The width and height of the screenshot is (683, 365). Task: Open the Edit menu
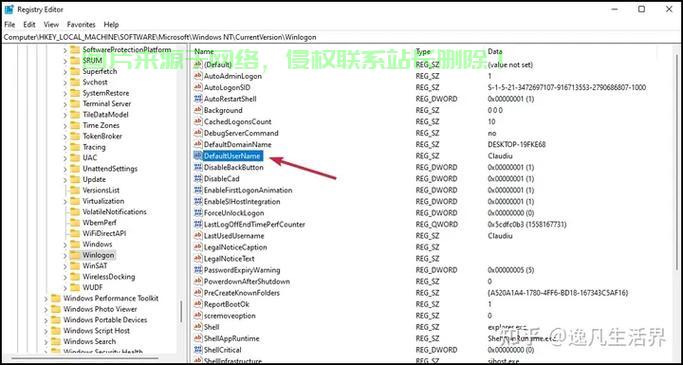point(29,24)
